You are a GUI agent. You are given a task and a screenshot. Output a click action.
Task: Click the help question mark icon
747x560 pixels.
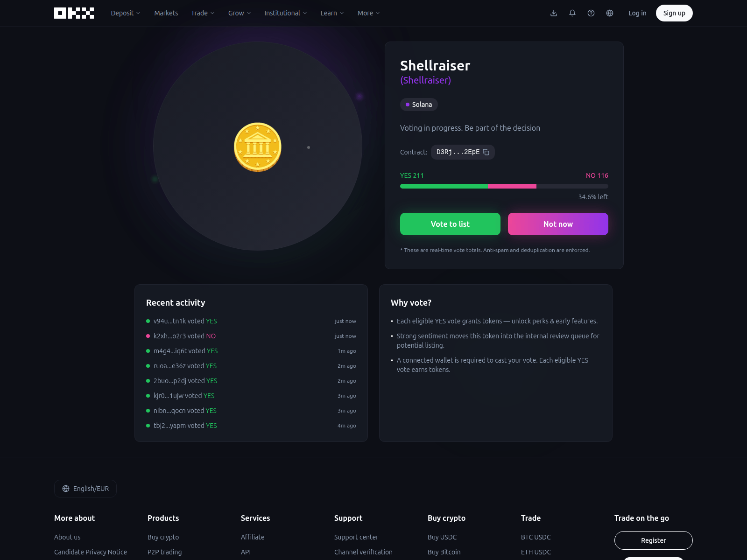(591, 13)
